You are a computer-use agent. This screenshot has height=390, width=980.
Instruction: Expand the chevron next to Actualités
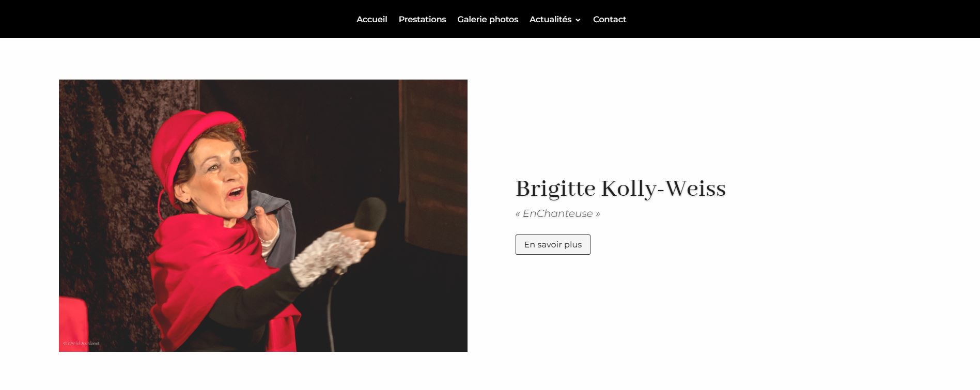coord(578,20)
